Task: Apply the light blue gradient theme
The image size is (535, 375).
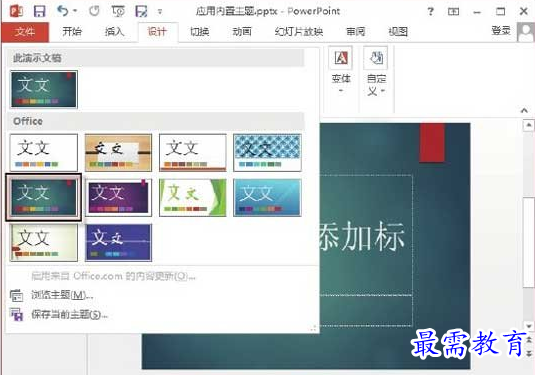Action: (x=267, y=198)
